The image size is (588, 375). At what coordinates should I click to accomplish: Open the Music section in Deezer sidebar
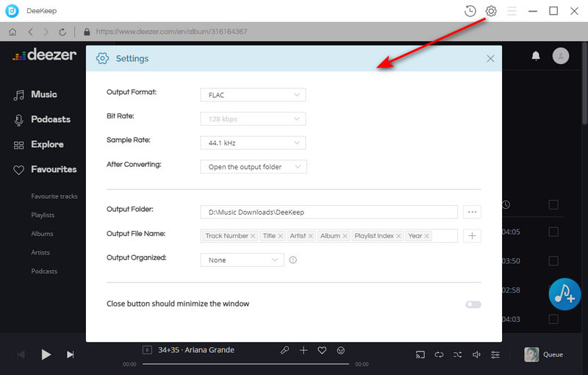click(x=35, y=95)
